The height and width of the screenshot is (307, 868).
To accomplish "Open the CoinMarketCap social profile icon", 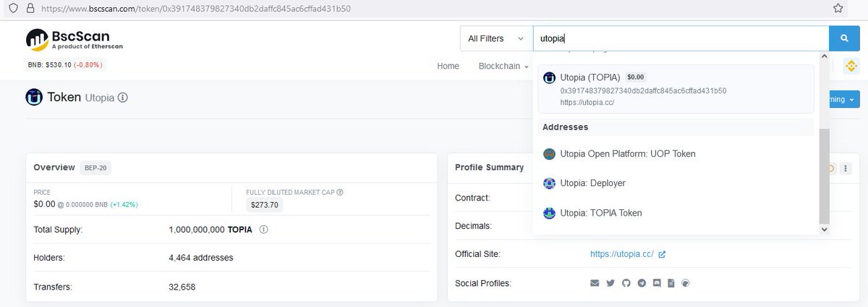I will tap(686, 283).
